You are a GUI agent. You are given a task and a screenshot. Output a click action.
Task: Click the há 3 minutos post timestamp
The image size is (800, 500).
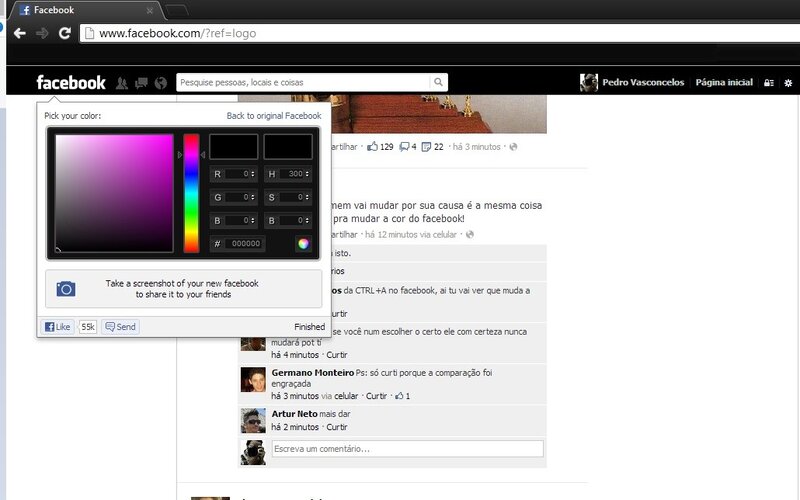point(477,147)
